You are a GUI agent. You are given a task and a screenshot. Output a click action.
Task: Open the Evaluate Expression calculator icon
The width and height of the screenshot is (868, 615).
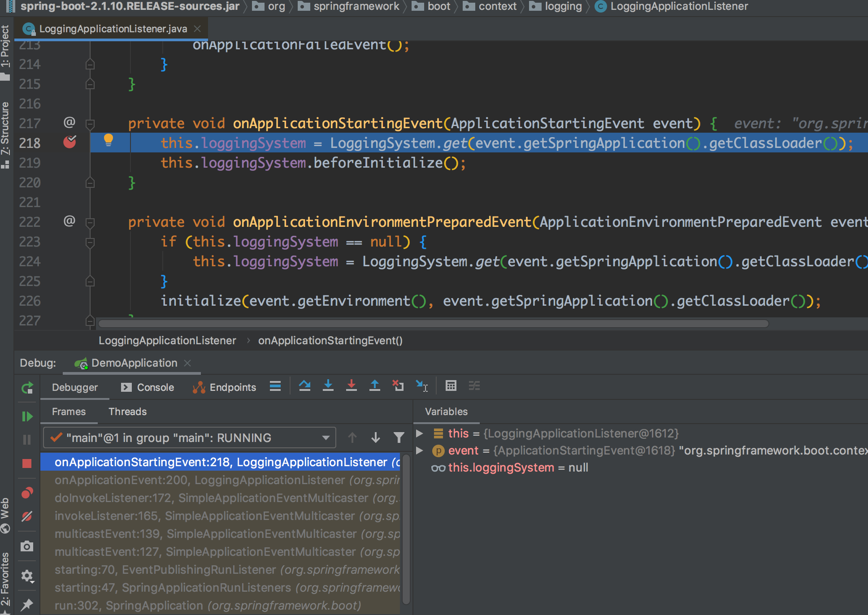click(451, 385)
